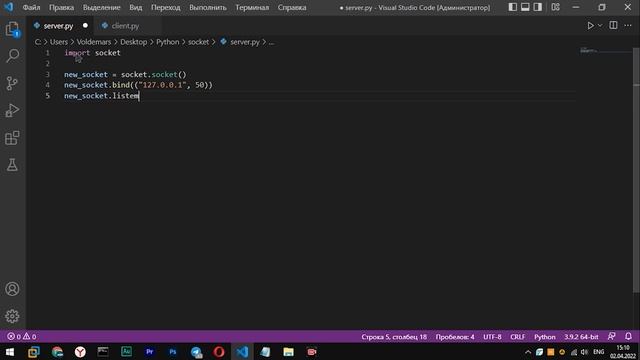Open the Manage gear settings
Image resolution: width=640 pixels, height=360 pixels.
(x=12, y=316)
